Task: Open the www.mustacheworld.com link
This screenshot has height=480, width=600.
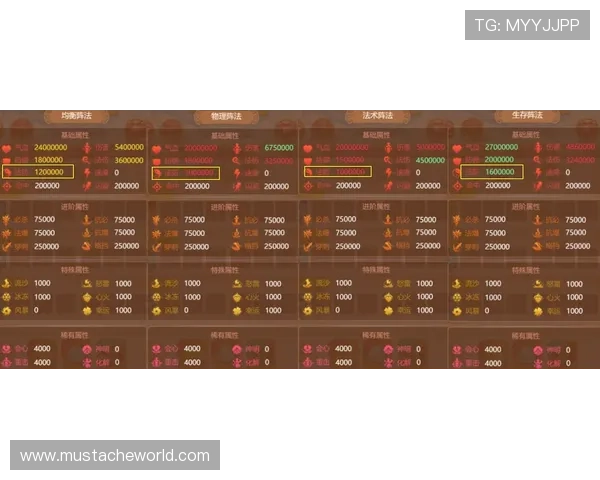Action: (x=115, y=456)
